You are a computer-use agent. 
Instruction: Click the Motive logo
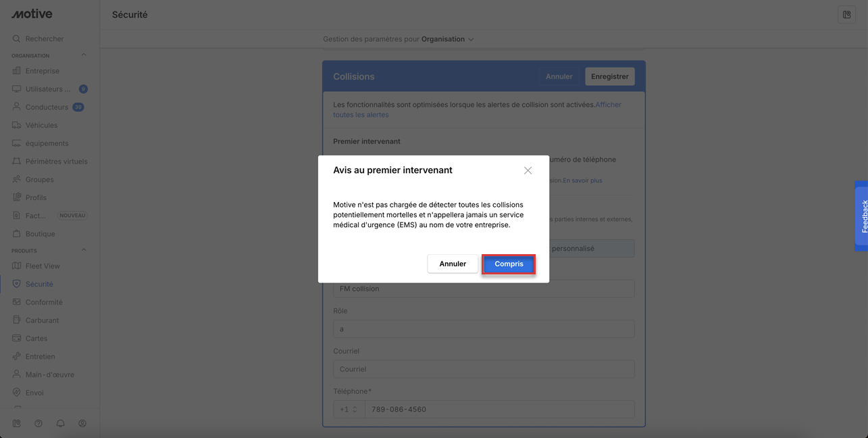click(32, 14)
